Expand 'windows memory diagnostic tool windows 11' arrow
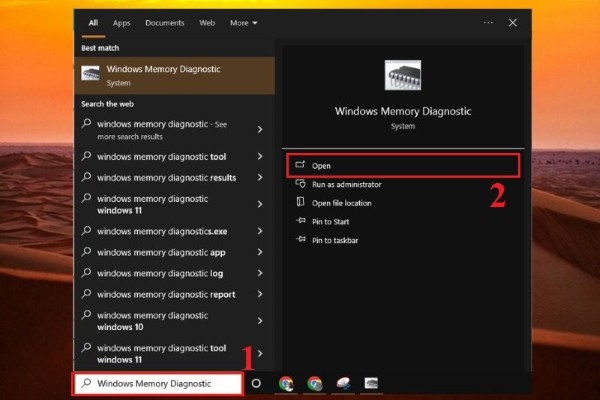Image resolution: width=600 pixels, height=400 pixels. pos(260,354)
